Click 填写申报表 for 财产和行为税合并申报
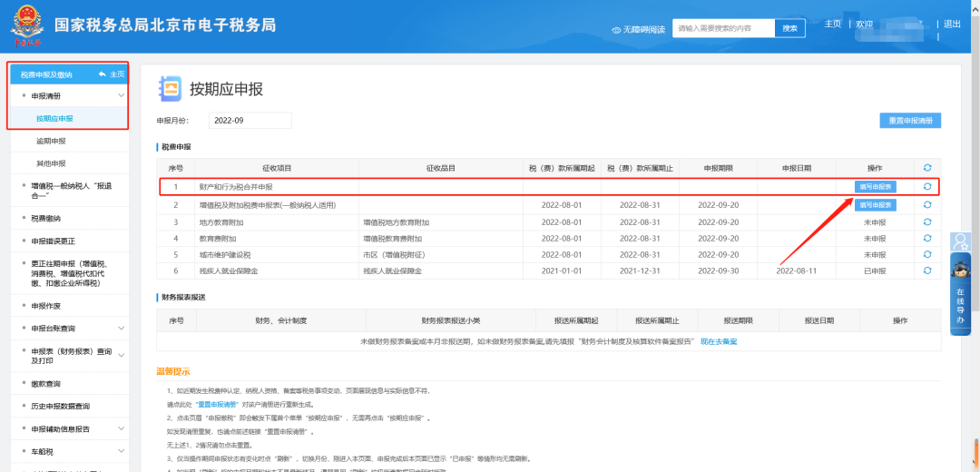 pyautogui.click(x=875, y=186)
